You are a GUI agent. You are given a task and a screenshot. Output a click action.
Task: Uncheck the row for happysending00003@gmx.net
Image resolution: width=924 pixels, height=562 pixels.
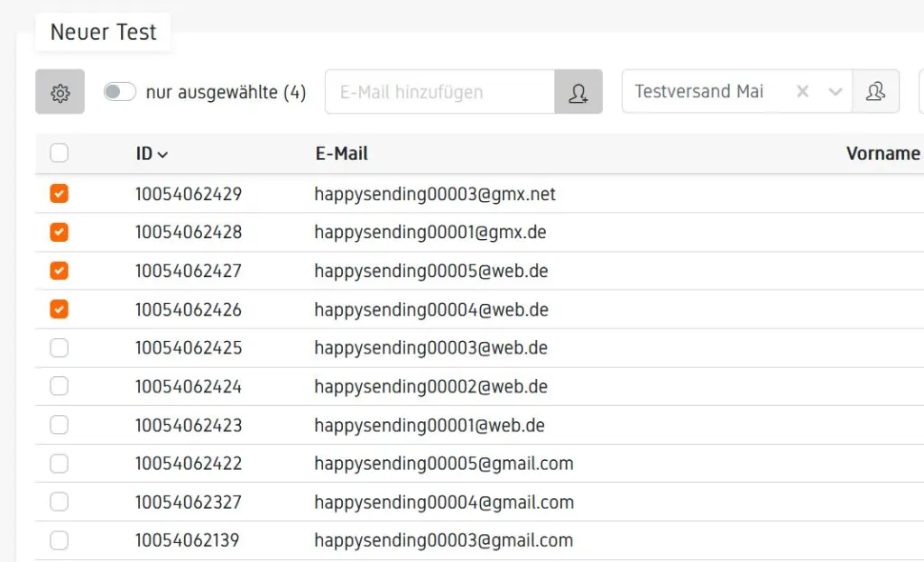click(59, 194)
